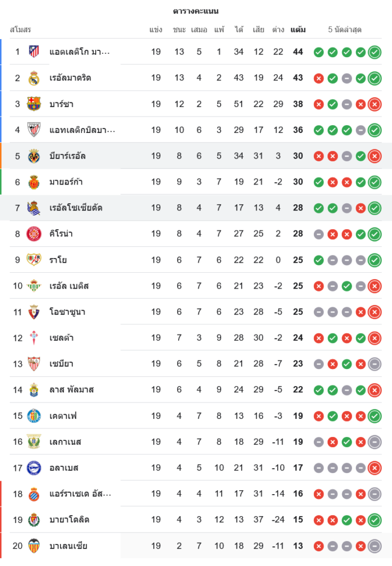
Task: Click Valencia's latest grey draw result icon
Action: [x=374, y=546]
